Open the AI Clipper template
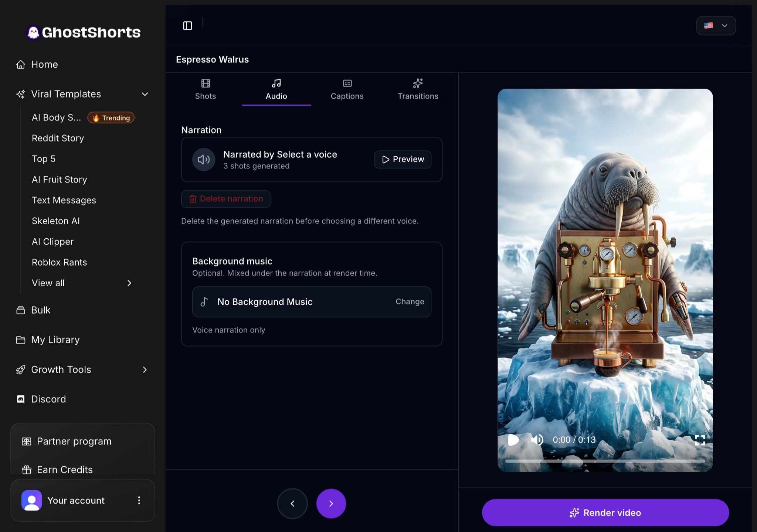This screenshot has width=757, height=532. click(53, 242)
